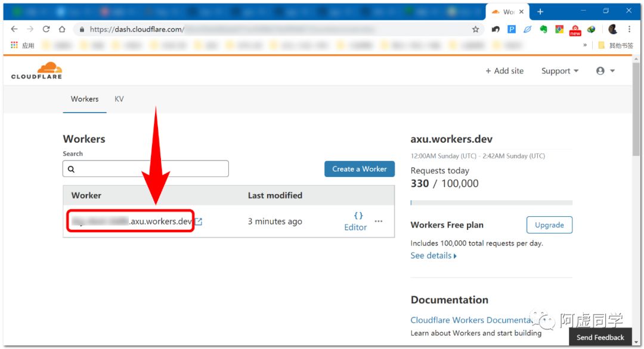
Task: Open the account user dropdown
Action: pyautogui.click(x=605, y=71)
